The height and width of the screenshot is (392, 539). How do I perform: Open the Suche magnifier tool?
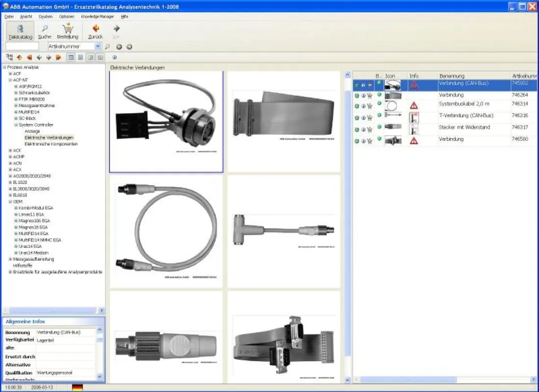point(45,31)
